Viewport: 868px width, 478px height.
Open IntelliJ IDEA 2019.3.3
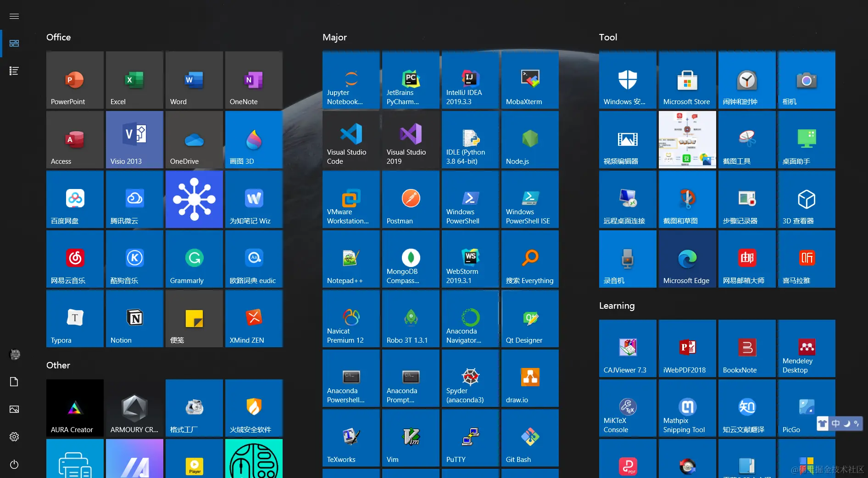[x=470, y=80]
